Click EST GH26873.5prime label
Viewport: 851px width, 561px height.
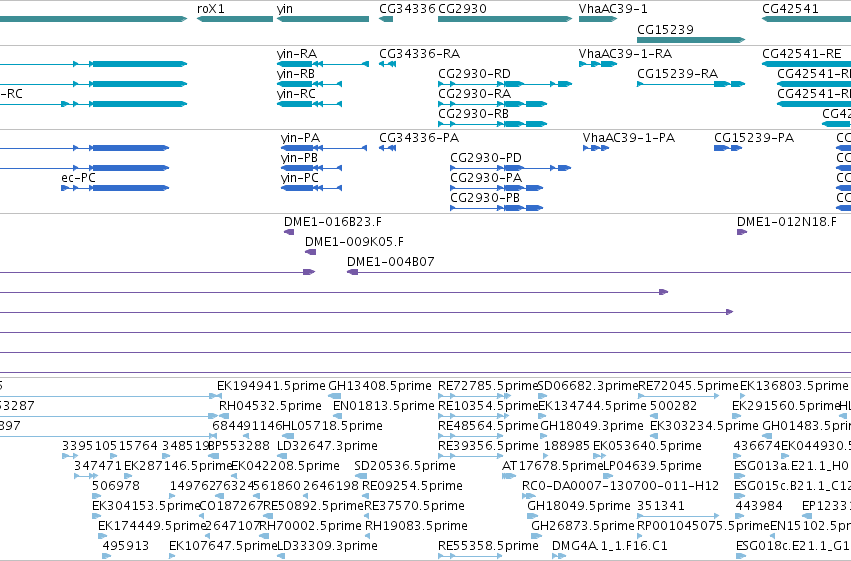point(582,526)
